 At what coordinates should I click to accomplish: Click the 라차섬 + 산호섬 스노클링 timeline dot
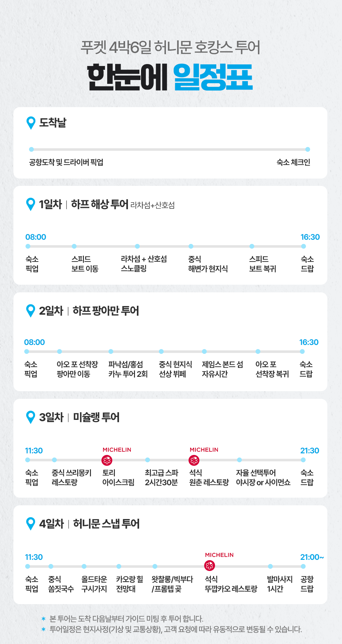(137, 246)
